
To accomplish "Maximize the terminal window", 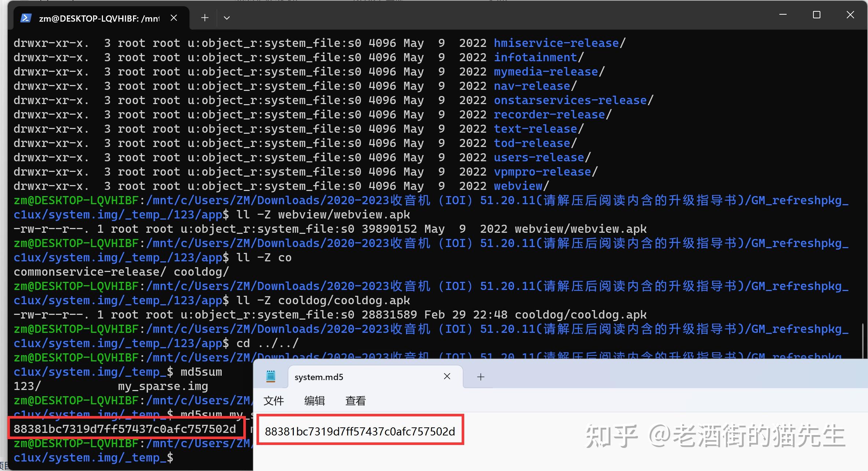I will click(x=816, y=15).
